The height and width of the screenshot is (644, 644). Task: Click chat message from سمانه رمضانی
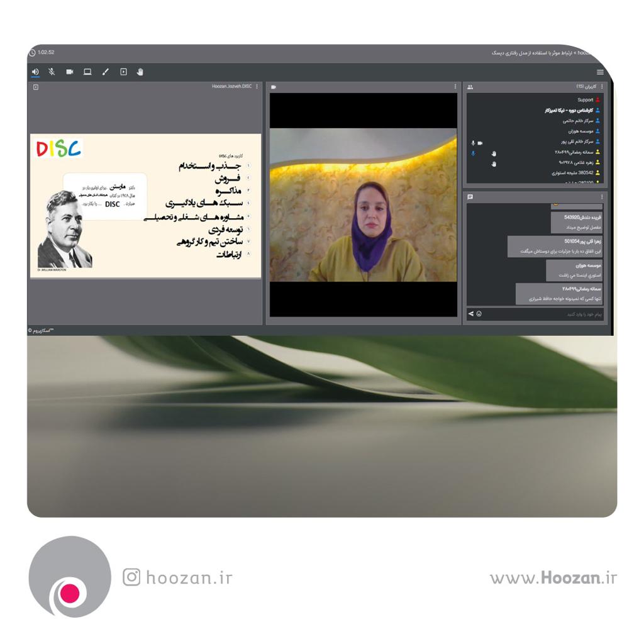pos(559,294)
